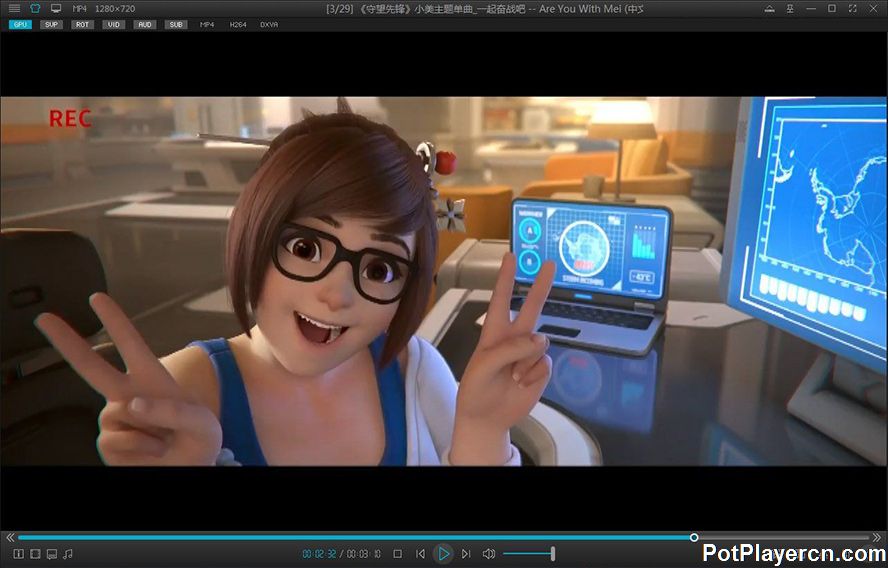Toggle the AUD audio badge
888x568 pixels.
145,25
